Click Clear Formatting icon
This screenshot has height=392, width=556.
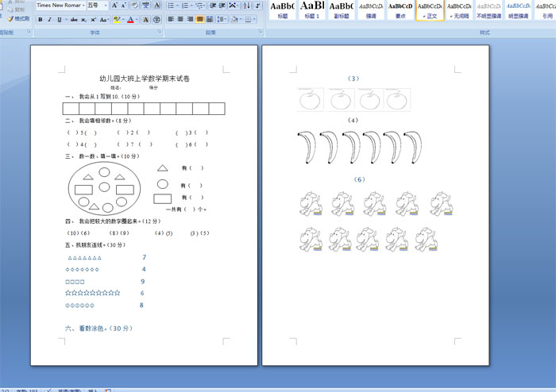[x=135, y=6]
